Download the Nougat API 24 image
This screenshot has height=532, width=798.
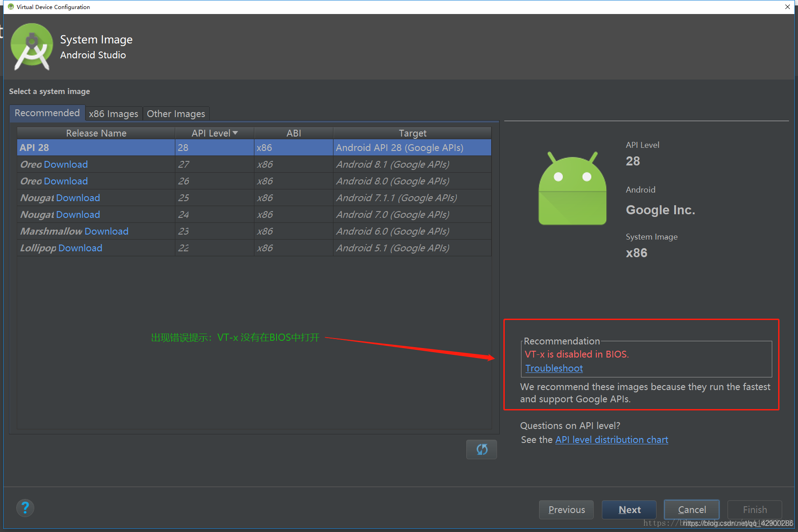point(78,215)
